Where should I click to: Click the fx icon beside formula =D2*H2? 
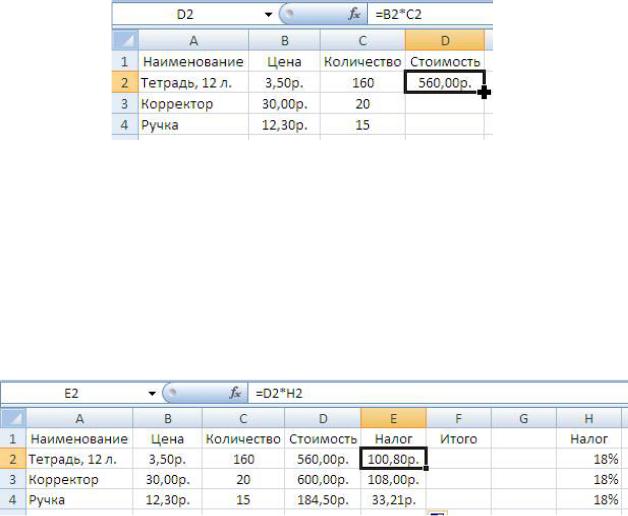coord(235,393)
